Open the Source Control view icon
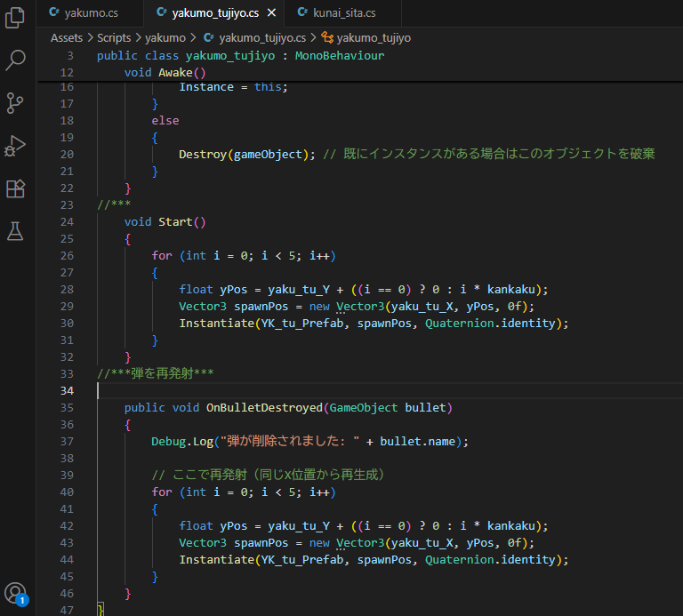683x616 pixels. point(15,103)
